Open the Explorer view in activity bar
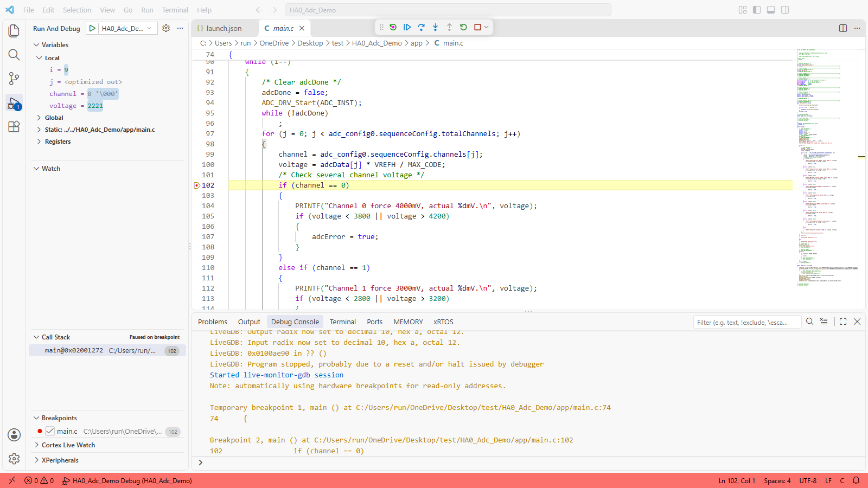This screenshot has width=868, height=488. point(14,31)
